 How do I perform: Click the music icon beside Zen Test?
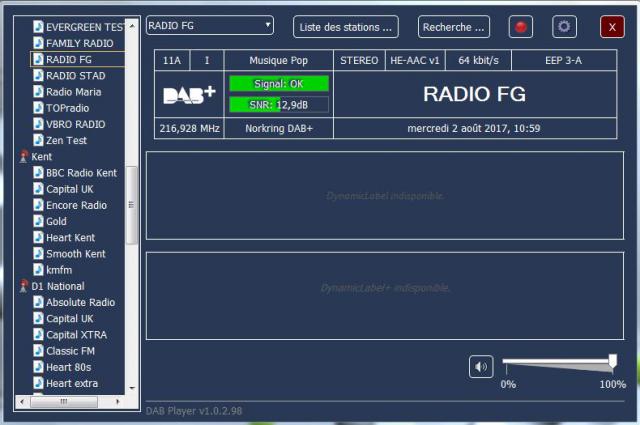pos(38,140)
